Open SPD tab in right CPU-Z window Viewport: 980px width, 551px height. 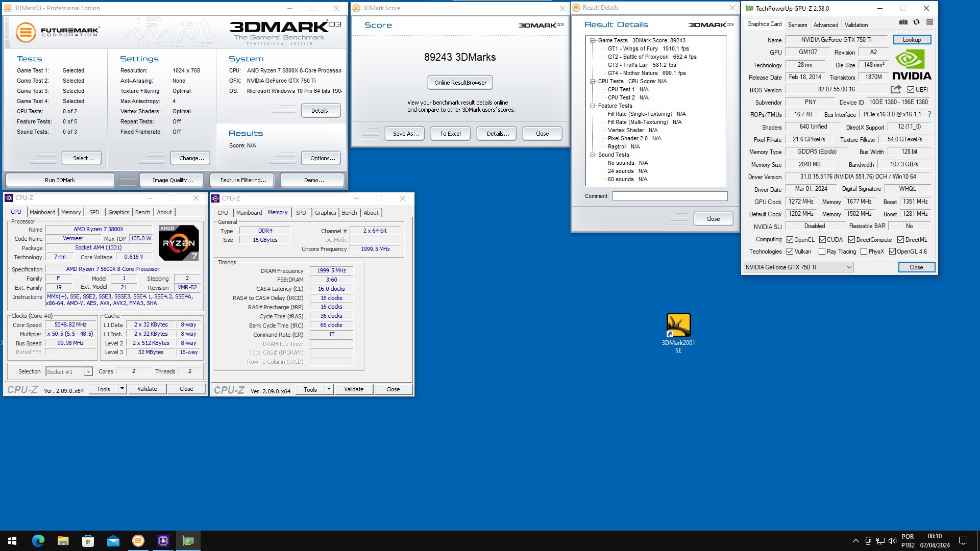click(x=301, y=213)
